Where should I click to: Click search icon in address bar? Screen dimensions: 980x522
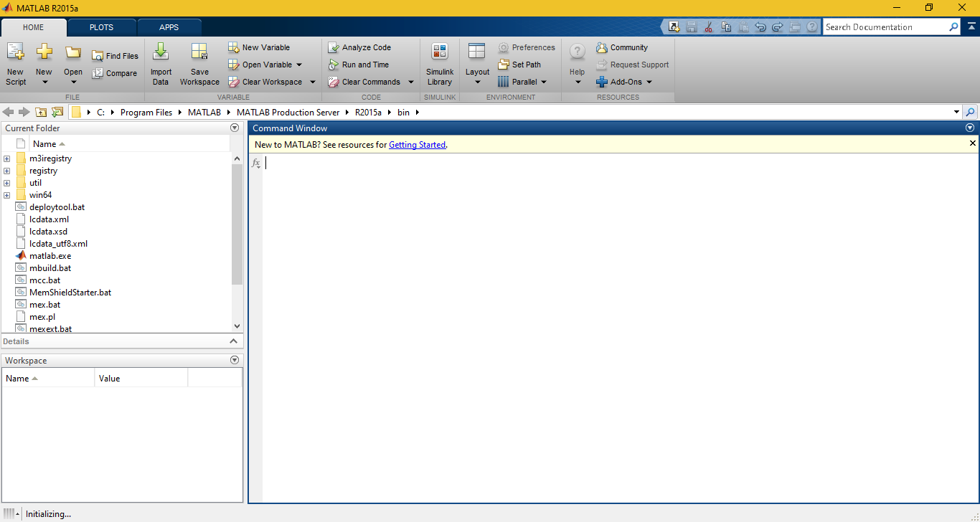pos(971,112)
